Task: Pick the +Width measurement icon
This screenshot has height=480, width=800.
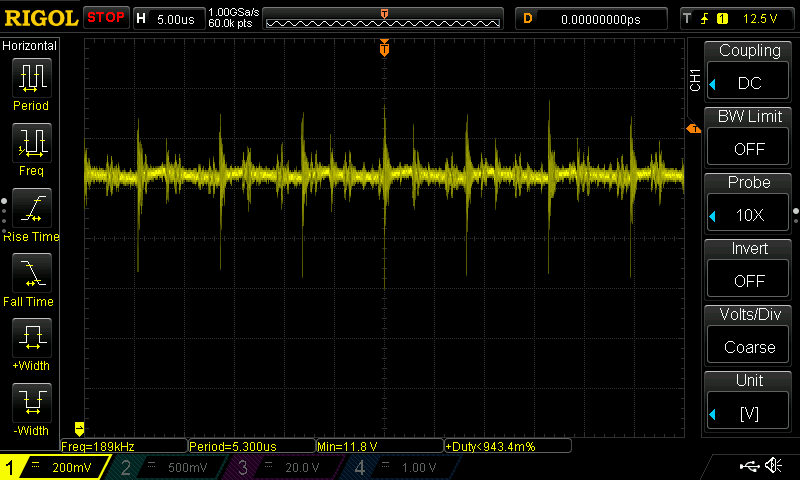Action: coord(31,338)
